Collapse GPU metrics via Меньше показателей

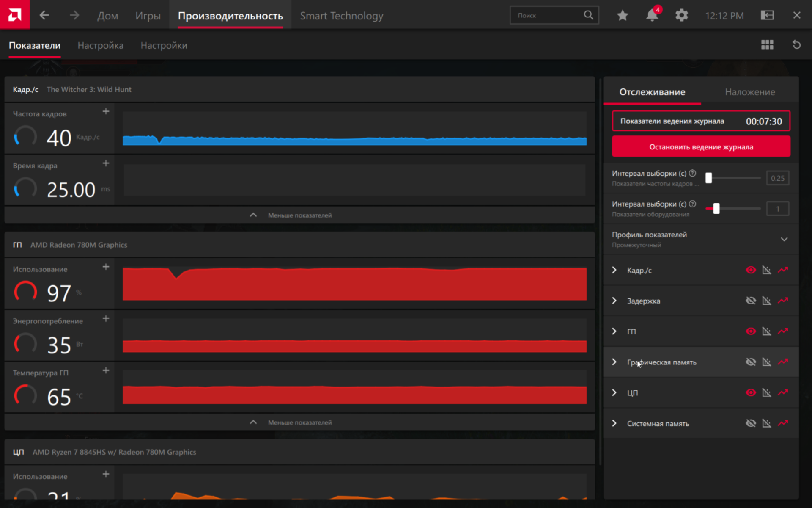(299, 422)
